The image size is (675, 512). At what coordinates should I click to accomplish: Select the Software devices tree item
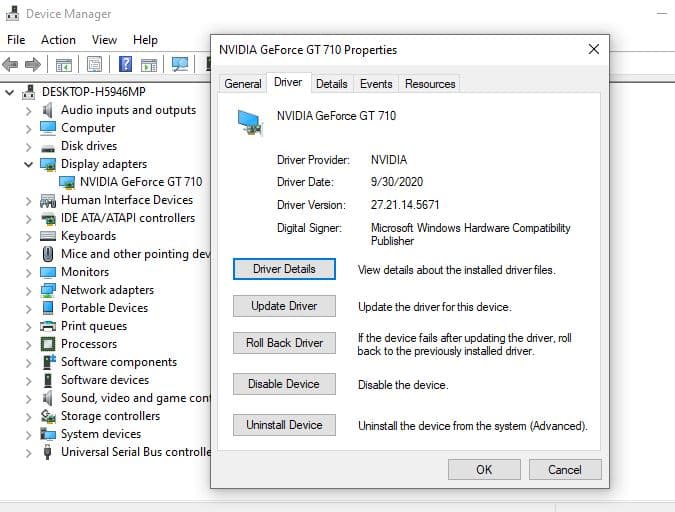[x=105, y=380]
